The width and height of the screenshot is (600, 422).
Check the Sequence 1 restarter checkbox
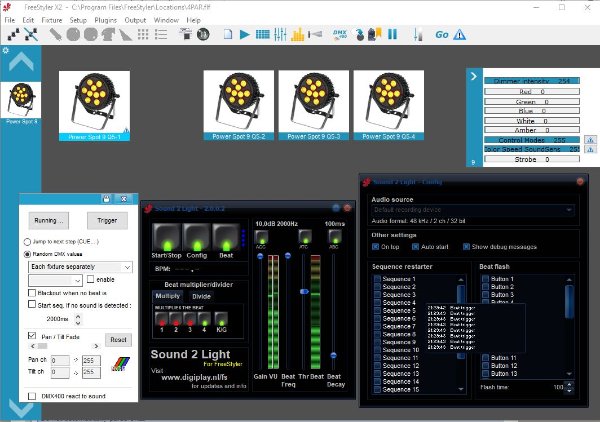(377, 279)
